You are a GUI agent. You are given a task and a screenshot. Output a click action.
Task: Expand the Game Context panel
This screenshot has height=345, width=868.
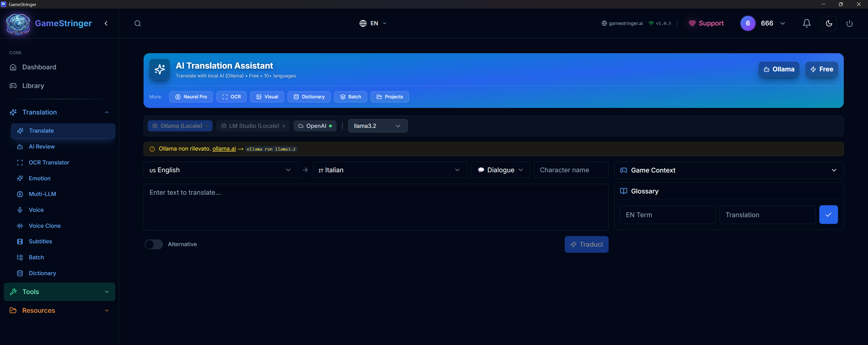pyautogui.click(x=728, y=170)
